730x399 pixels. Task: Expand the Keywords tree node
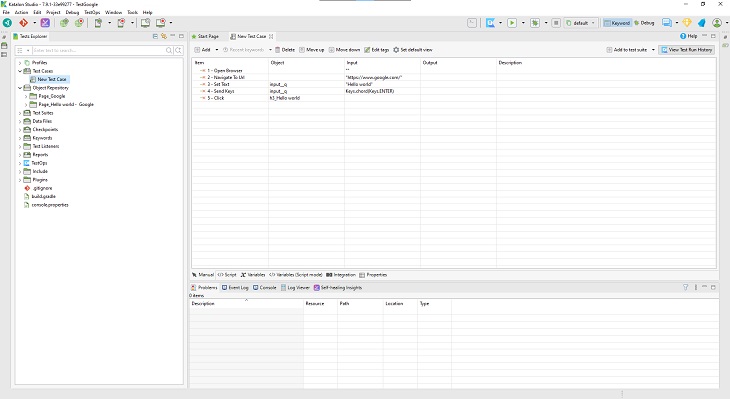pyautogui.click(x=20, y=138)
